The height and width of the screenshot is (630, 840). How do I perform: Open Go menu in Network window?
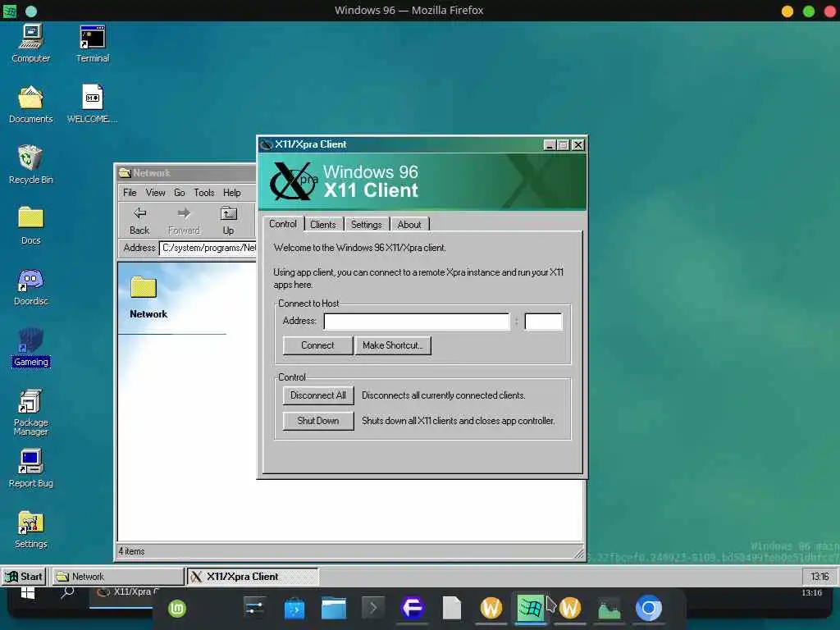click(180, 193)
